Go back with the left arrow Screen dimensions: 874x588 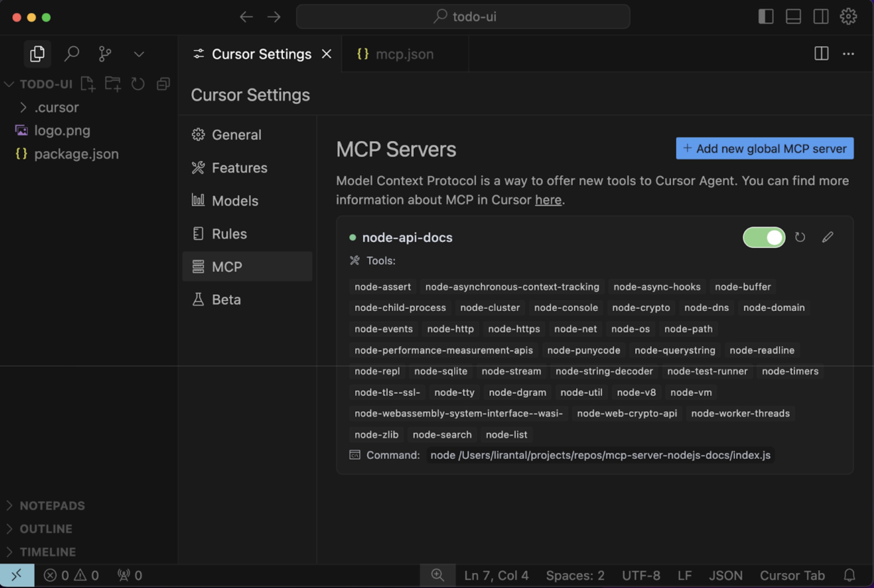point(246,16)
